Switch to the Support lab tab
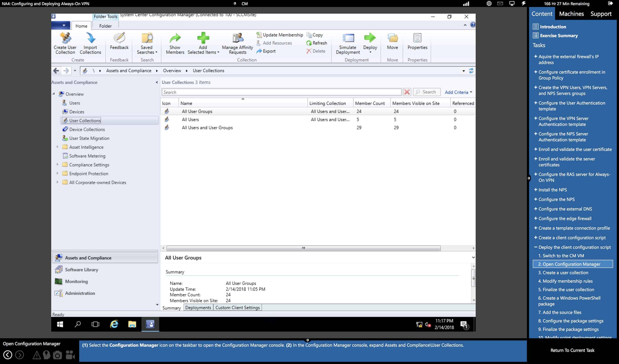 (x=601, y=14)
